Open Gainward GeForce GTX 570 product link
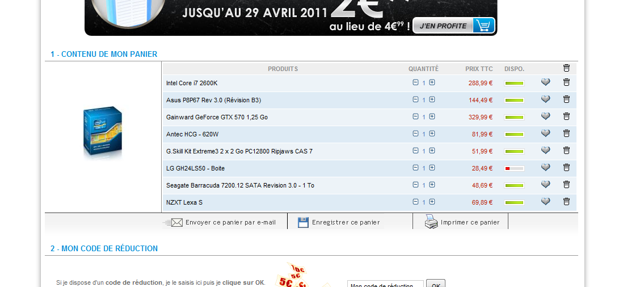 (217, 117)
